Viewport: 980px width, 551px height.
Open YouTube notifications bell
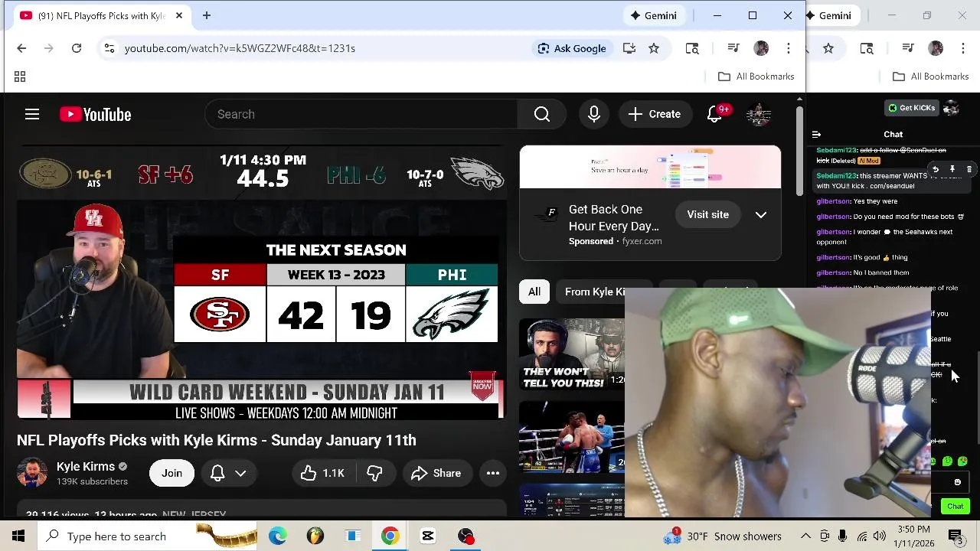(714, 114)
